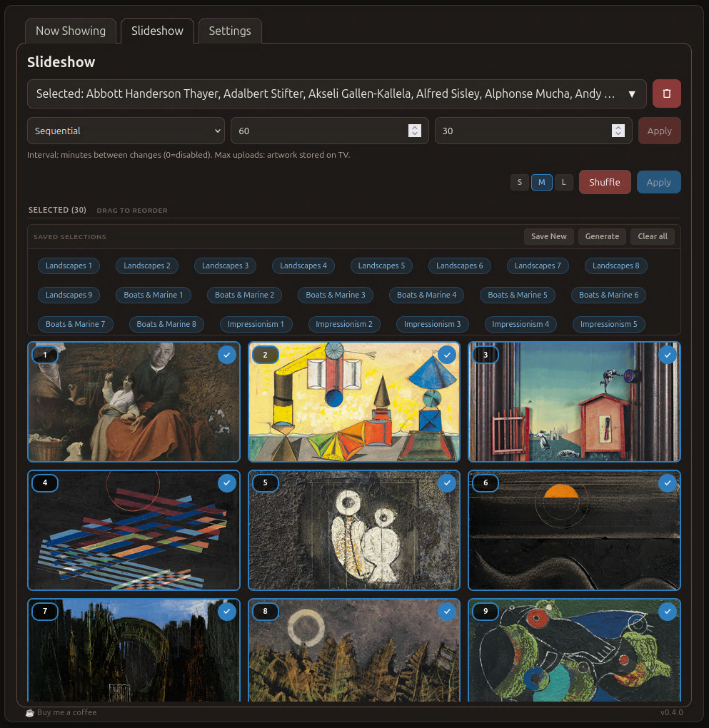Load the Boats & Marine 7 selection
The height and width of the screenshot is (728, 709).
(x=75, y=324)
